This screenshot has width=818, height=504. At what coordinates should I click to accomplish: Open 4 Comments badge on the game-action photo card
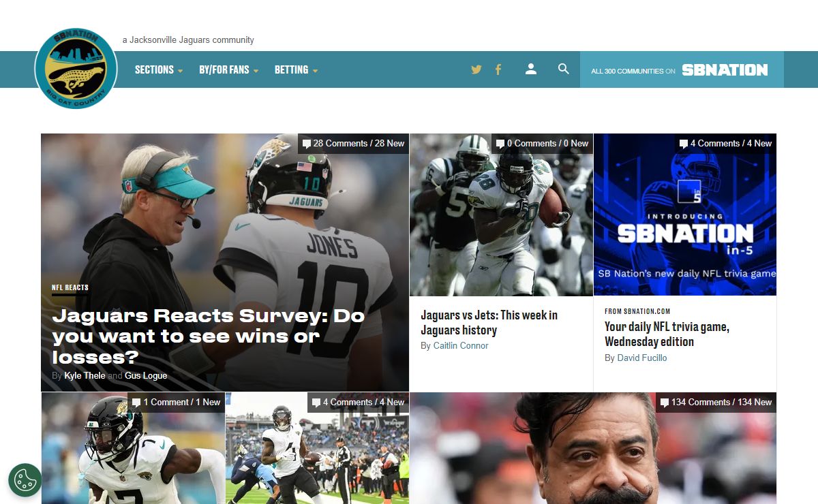point(358,403)
